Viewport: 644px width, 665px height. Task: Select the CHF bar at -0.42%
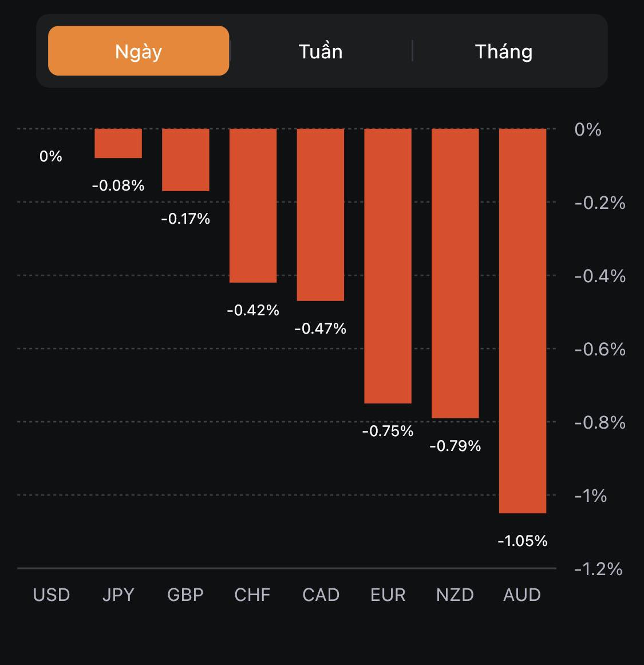pos(253,205)
